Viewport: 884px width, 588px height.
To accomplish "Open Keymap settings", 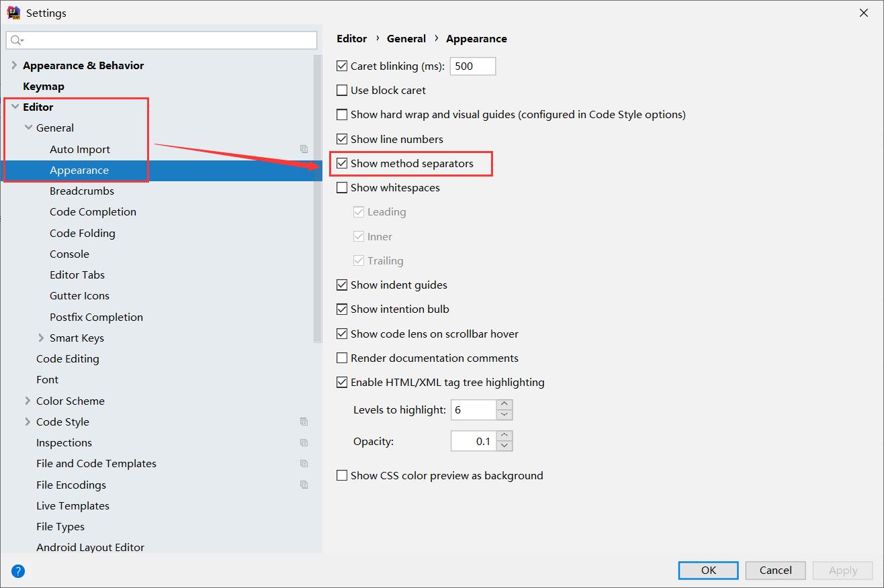I will [x=44, y=86].
